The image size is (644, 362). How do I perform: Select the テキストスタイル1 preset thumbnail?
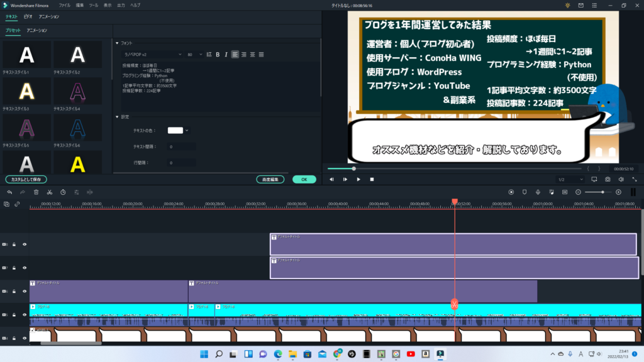pos(26,55)
